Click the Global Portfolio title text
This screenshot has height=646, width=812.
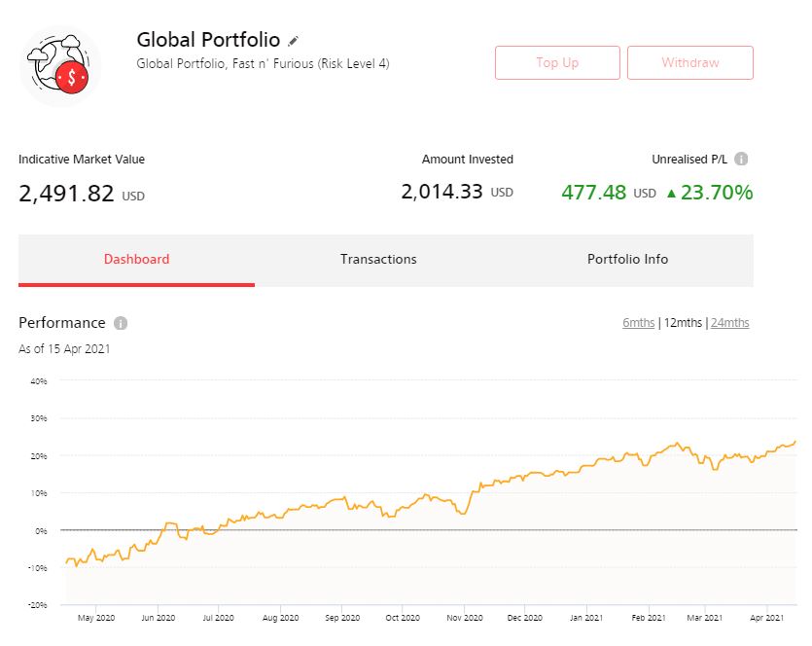coord(208,40)
